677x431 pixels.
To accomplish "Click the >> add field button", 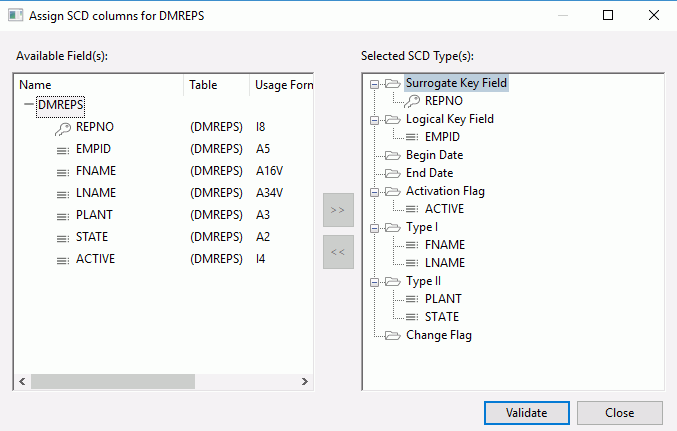I will 338,210.
